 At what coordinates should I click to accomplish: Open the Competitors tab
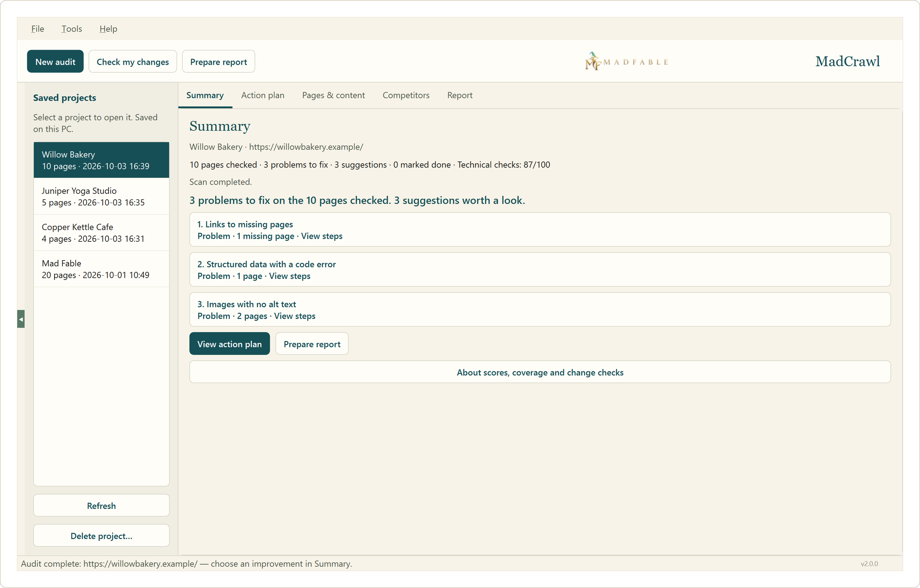[406, 95]
